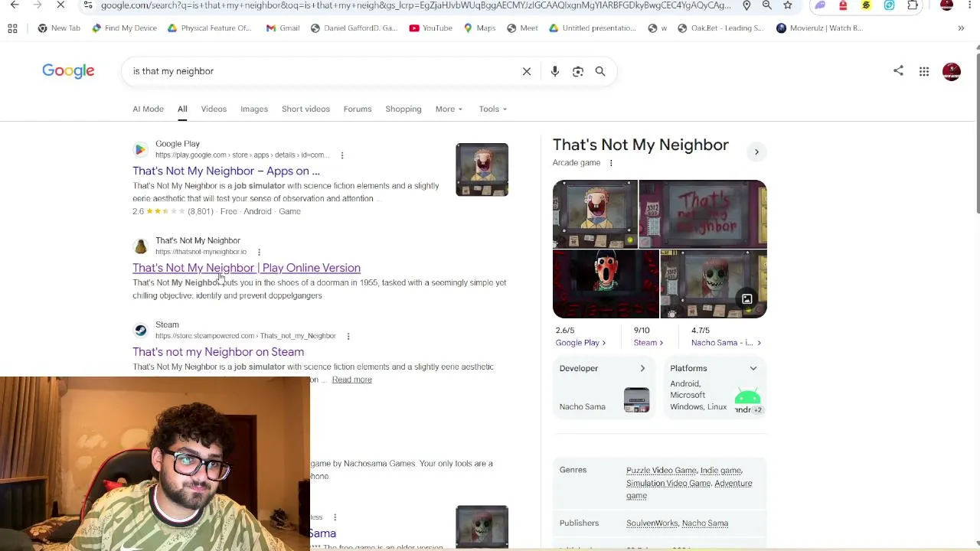Open the New Tab bookmark

pyautogui.click(x=59, y=28)
